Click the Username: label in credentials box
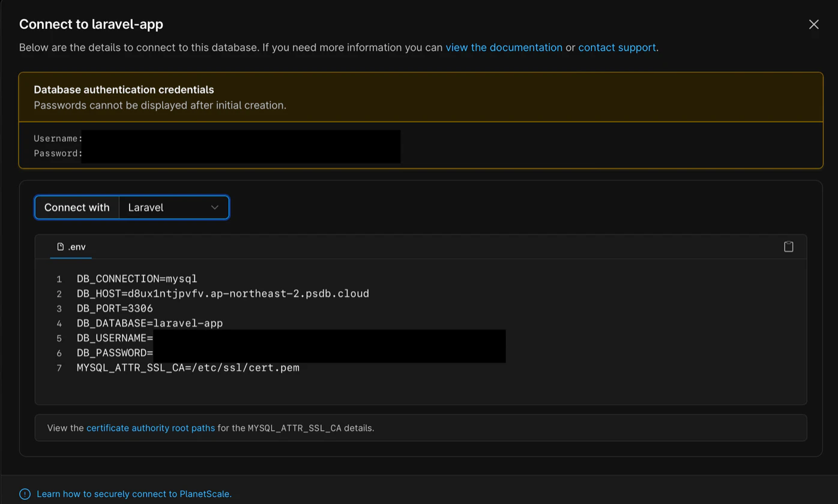Image resolution: width=838 pixels, height=504 pixels. [x=58, y=139]
